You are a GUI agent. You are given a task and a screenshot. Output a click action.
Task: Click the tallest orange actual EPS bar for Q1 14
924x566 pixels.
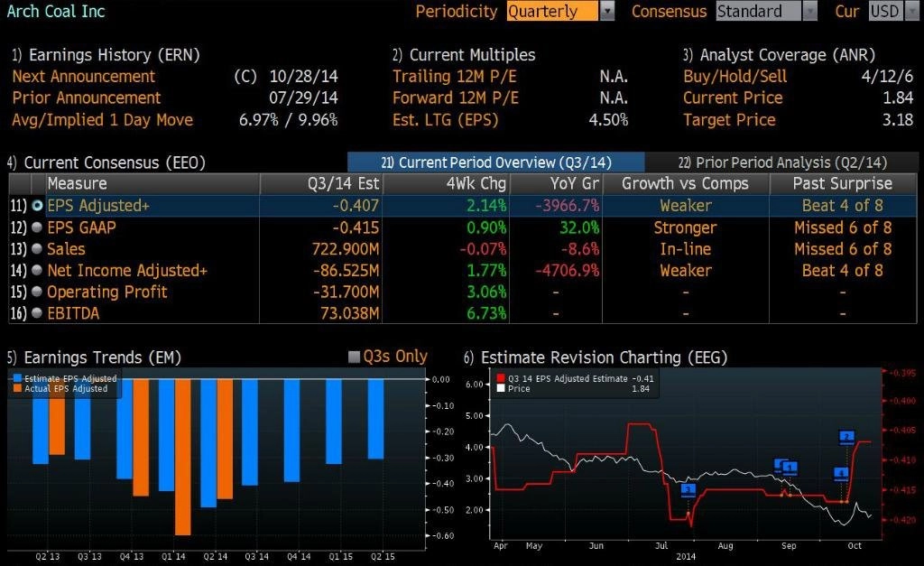[x=182, y=457]
